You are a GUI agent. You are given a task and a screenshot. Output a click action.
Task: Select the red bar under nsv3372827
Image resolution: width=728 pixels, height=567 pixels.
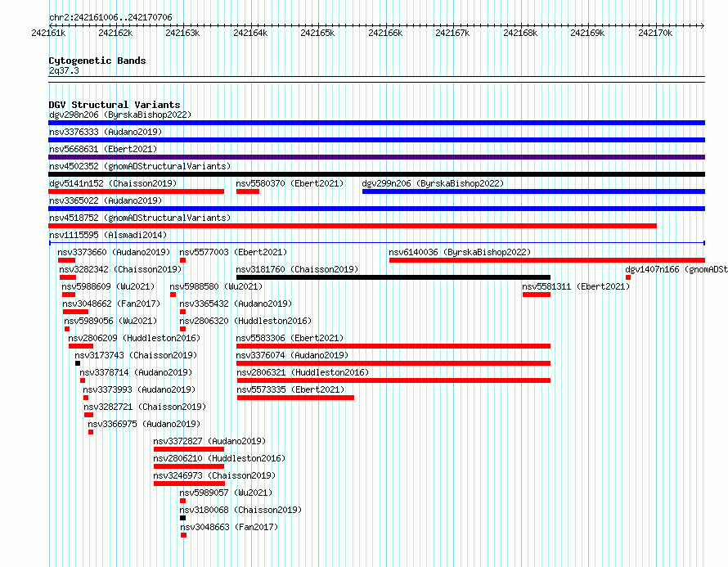click(x=189, y=449)
